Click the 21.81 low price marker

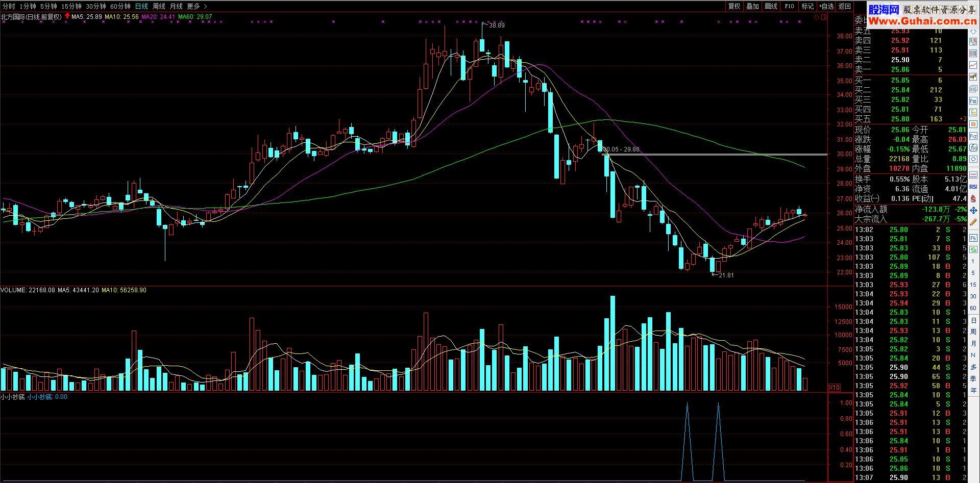[726, 275]
